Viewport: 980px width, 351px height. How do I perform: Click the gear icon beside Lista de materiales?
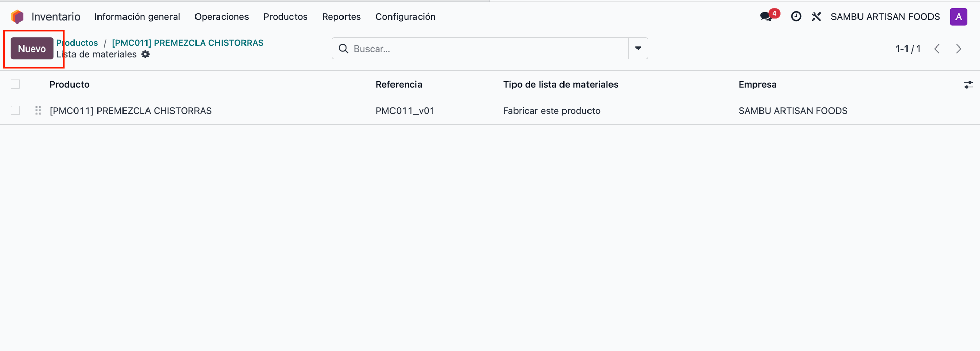[x=145, y=54]
